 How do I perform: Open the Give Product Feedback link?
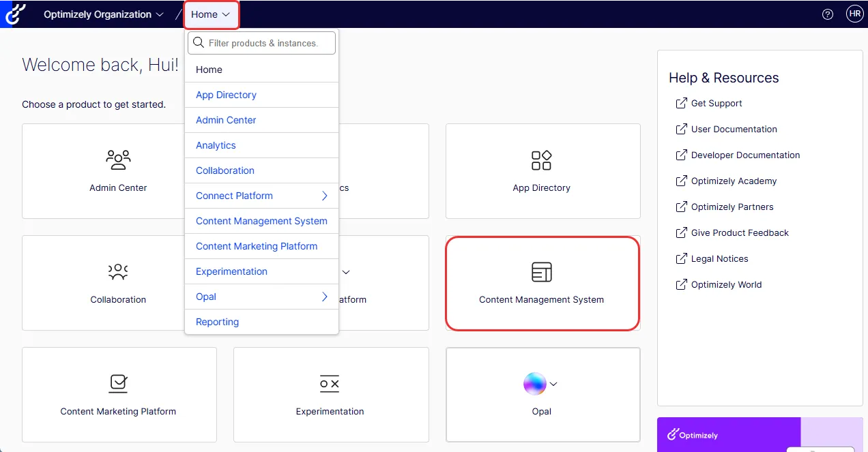740,232
